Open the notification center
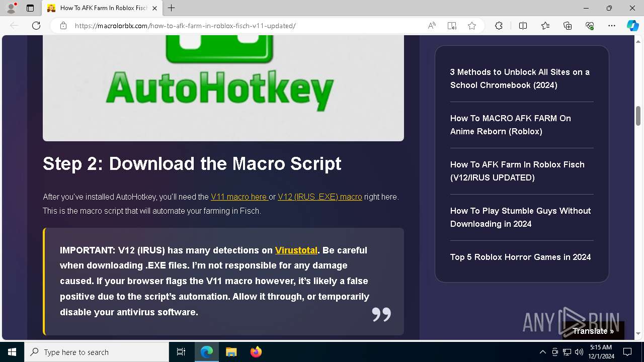 pyautogui.click(x=627, y=352)
